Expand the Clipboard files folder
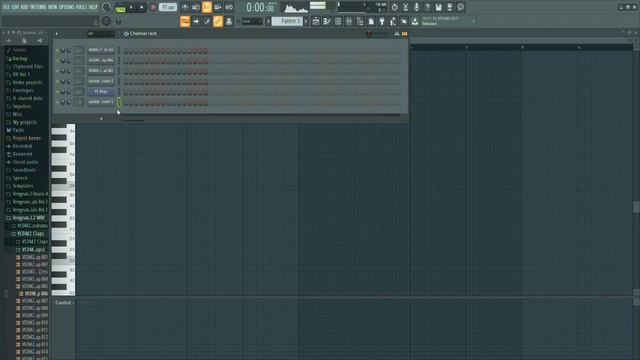This screenshot has width=640, height=360. tap(27, 66)
